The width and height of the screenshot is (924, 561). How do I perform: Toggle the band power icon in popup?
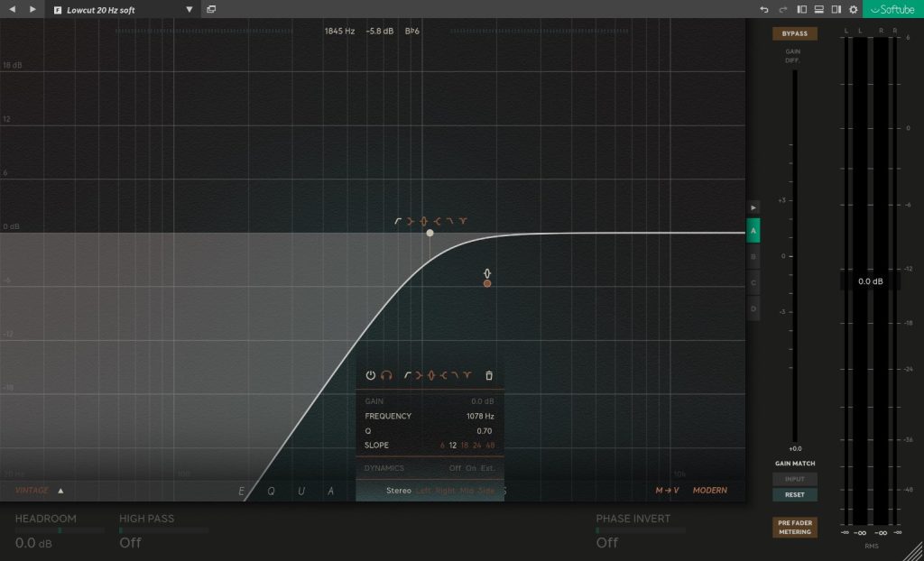coord(370,375)
